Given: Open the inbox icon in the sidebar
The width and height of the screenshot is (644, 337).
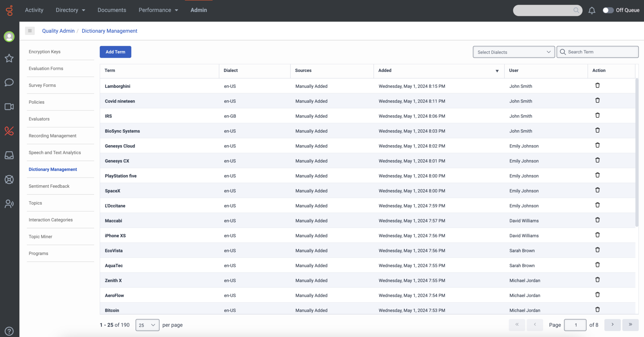Looking at the screenshot, I should point(9,155).
